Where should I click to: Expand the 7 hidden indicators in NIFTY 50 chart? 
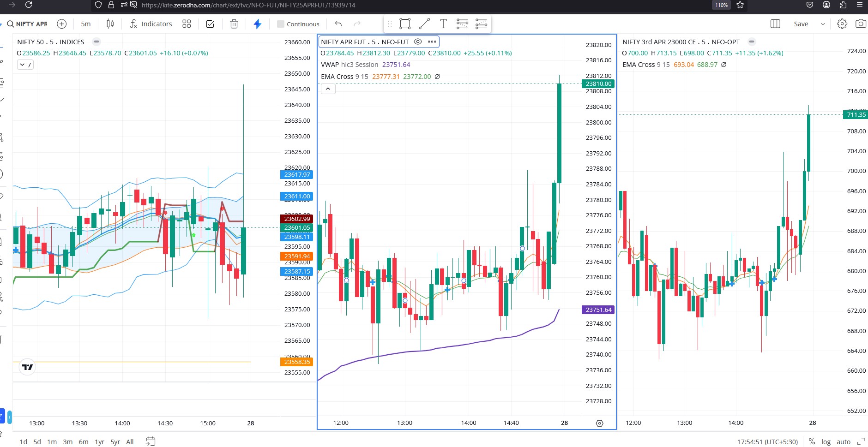tap(25, 65)
